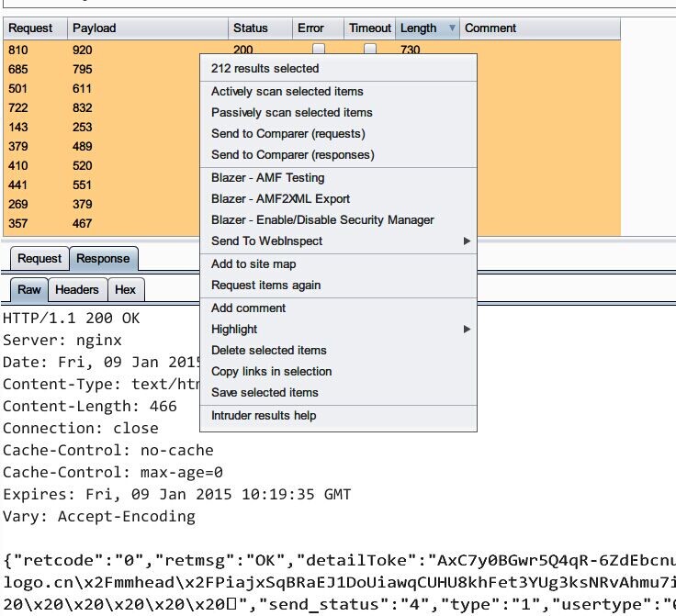Screen dimensions: 676x616
Task: Send to Comparer (responses)
Action: tap(293, 155)
